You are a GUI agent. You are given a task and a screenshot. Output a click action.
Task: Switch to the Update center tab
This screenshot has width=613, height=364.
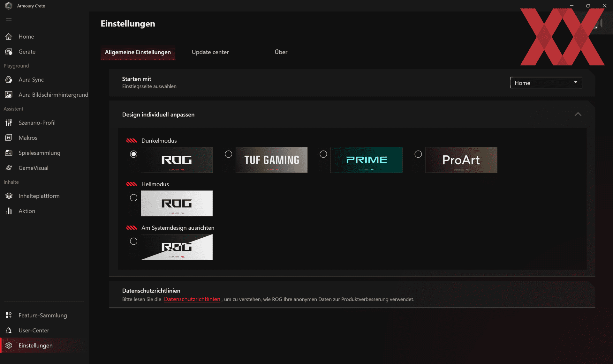click(210, 52)
